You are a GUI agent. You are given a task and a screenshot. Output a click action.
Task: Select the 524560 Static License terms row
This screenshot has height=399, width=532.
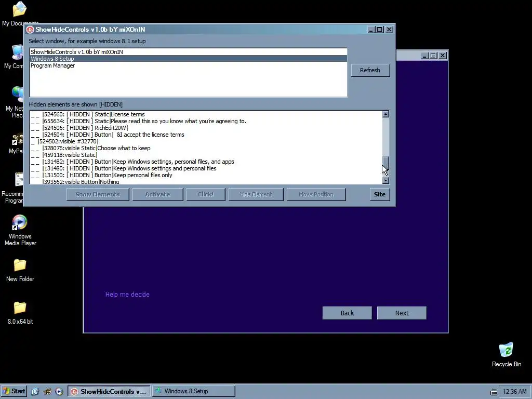(x=206, y=114)
